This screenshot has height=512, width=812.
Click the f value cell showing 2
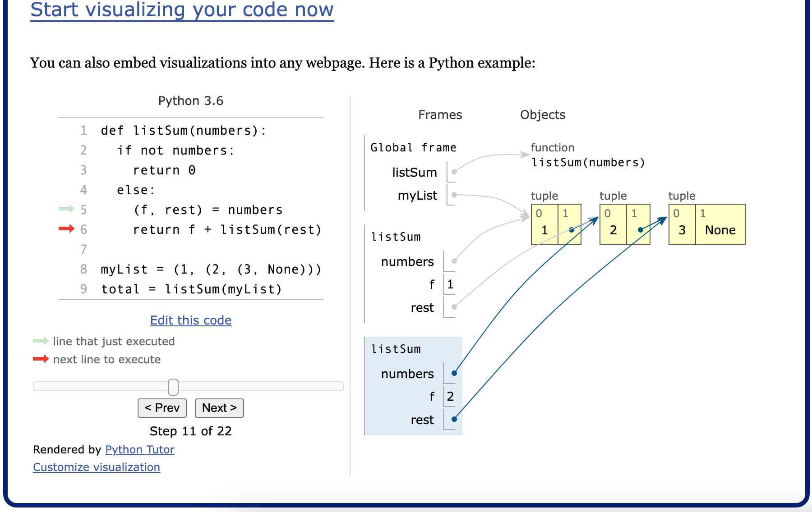coord(450,396)
